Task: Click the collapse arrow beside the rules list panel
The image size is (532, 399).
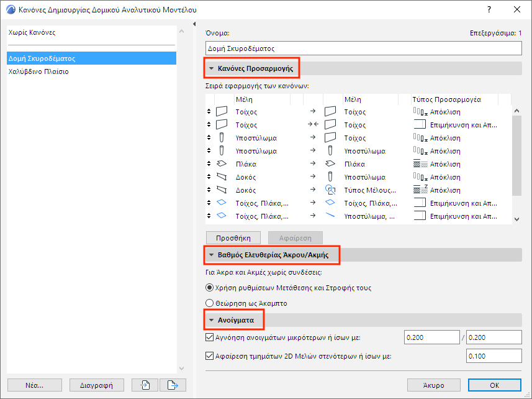Action: [x=194, y=25]
